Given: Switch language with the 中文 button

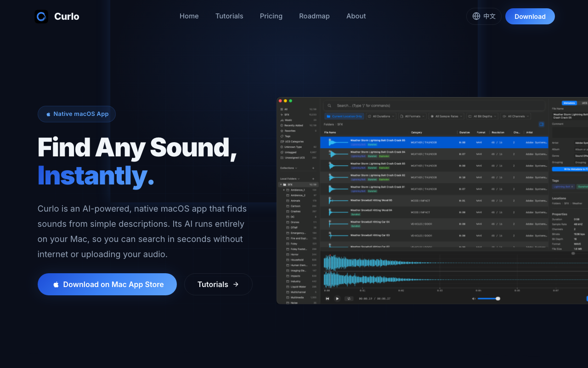Looking at the screenshot, I should click(x=484, y=17).
